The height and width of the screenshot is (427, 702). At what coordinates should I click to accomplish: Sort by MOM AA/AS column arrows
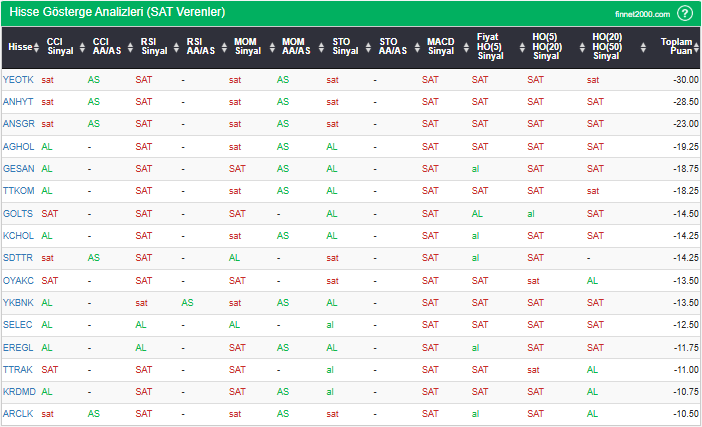[321, 47]
